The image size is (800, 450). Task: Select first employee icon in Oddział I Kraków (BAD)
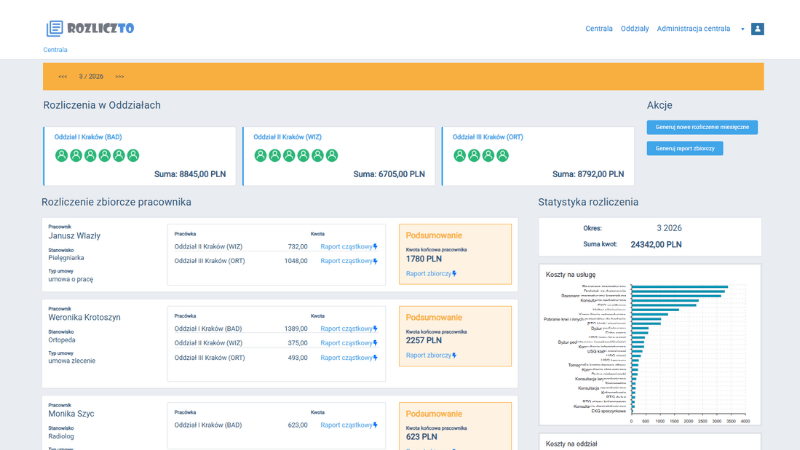click(61, 155)
